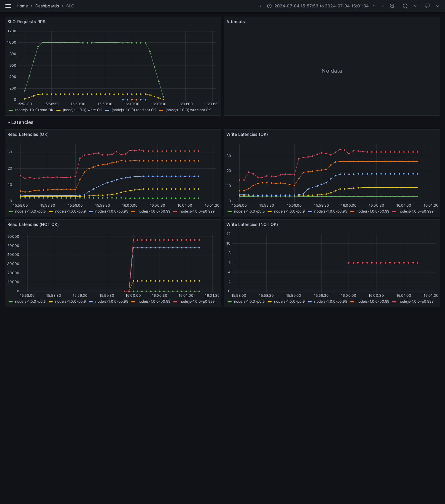The image size is (445, 504).
Task: Open Dashboards breadcrumb link
Action: (x=47, y=6)
